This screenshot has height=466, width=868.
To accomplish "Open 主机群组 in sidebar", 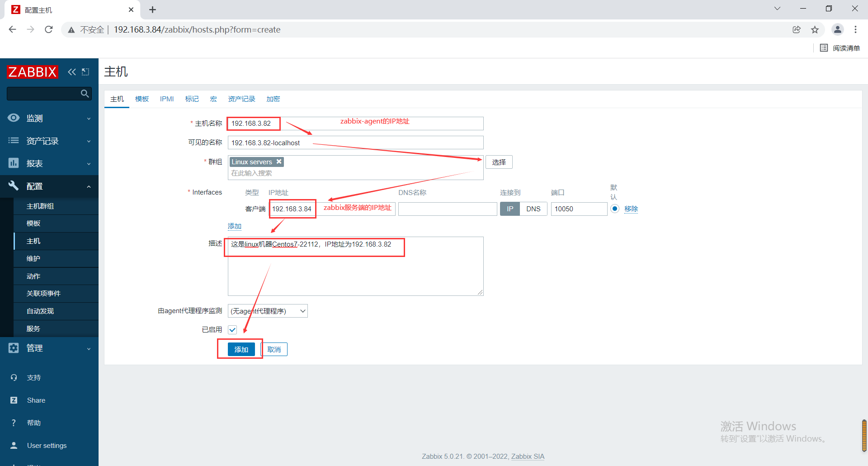I will (56, 206).
